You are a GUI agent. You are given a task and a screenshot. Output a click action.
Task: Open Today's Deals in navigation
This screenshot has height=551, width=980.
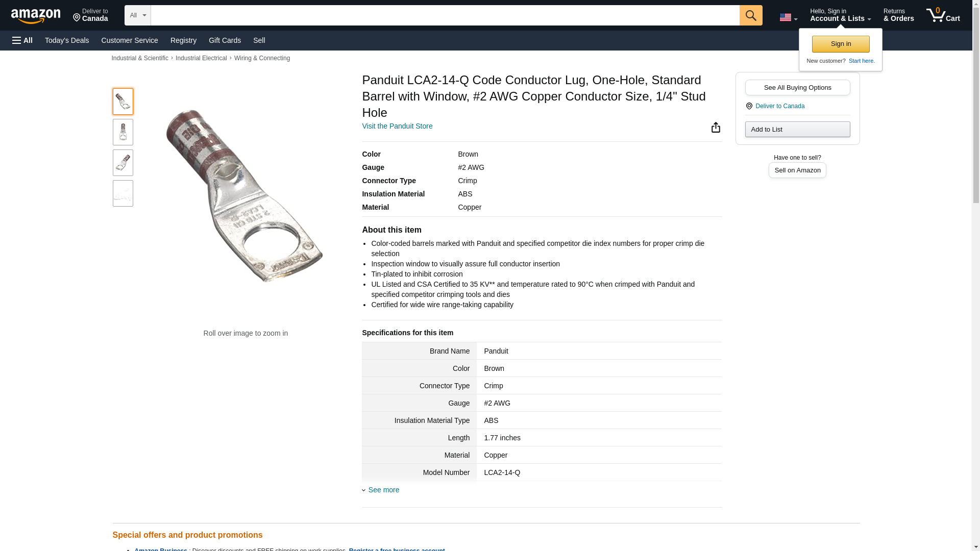coord(67,40)
